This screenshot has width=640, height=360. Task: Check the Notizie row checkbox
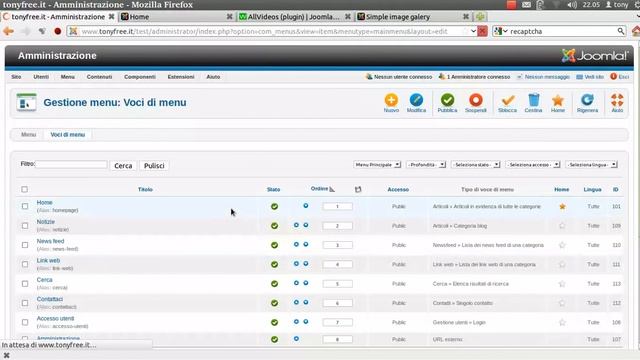coord(25,226)
